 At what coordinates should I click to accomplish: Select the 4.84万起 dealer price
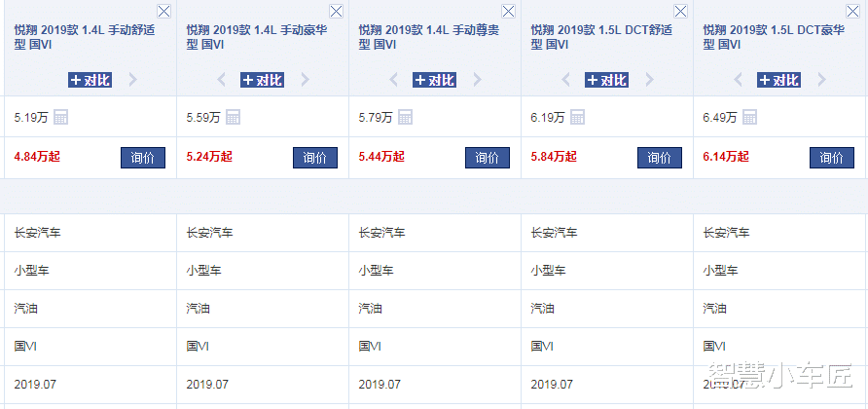pos(37,156)
